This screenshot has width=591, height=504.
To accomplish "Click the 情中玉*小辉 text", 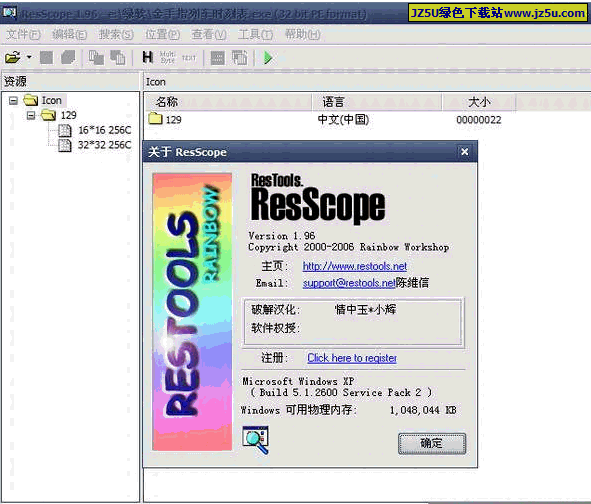I will point(365,310).
